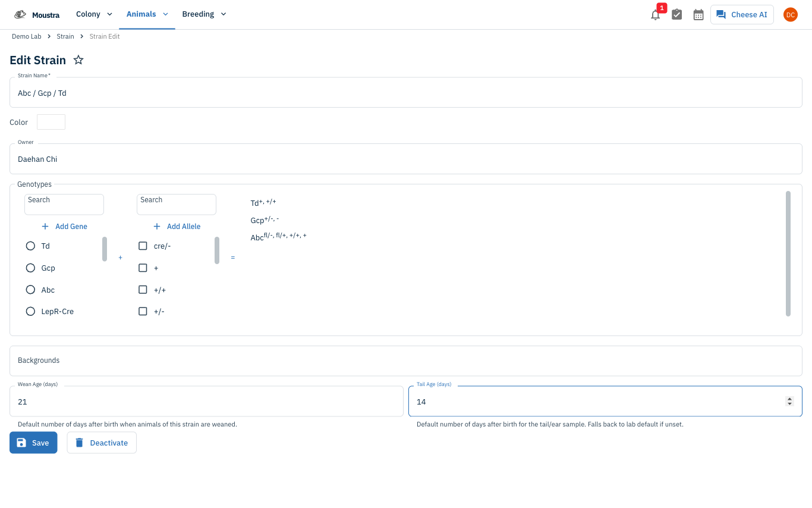Click the Gcp genotype summary text
The image size is (812, 508).
pyautogui.click(x=265, y=220)
